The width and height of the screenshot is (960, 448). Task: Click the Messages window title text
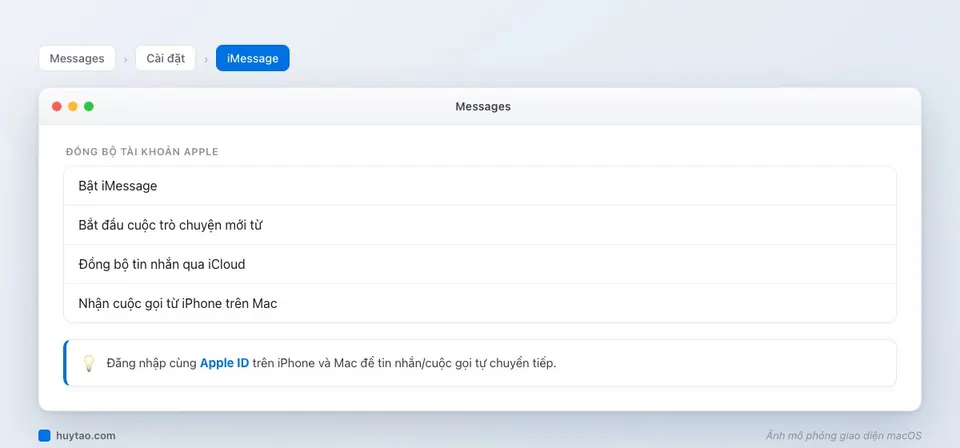tap(483, 106)
